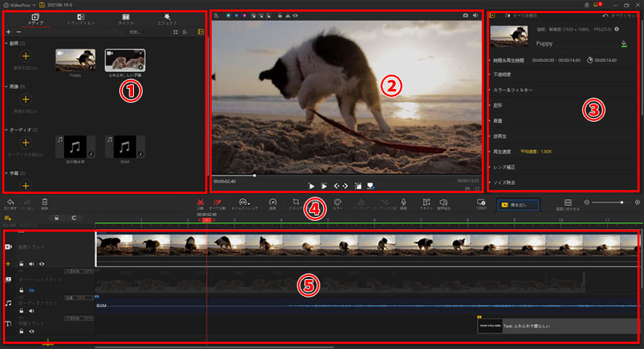Click the undo arrow icon

coord(10,203)
